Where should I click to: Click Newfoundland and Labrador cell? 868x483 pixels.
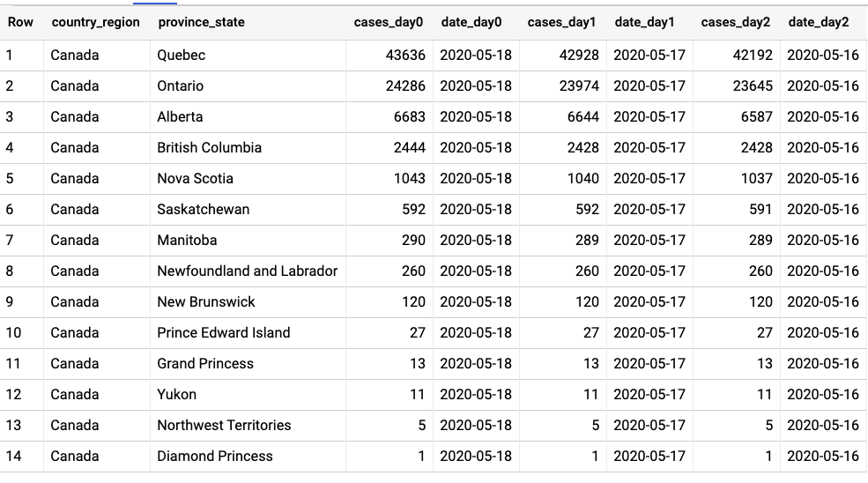click(x=247, y=271)
